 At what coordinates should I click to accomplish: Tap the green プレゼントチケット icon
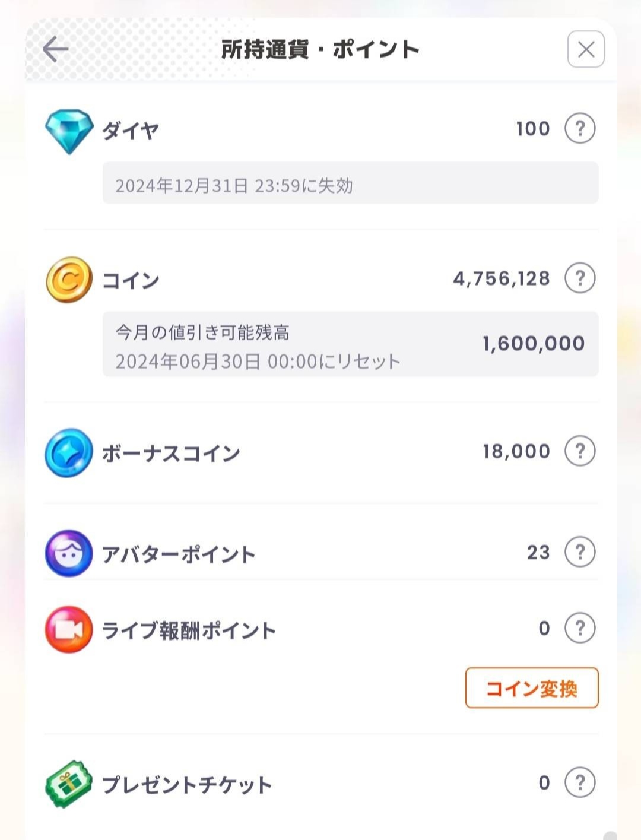tap(69, 784)
